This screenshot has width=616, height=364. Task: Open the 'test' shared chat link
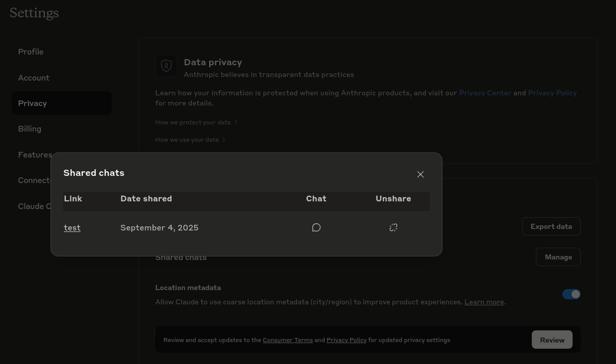[72, 228]
